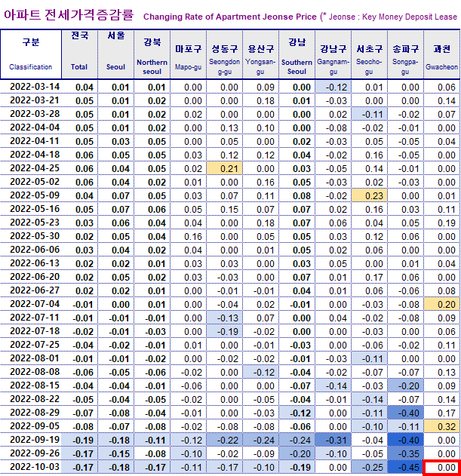Click Changing Rate of Apartment Jeonse Price subtitle

click(x=230, y=17)
